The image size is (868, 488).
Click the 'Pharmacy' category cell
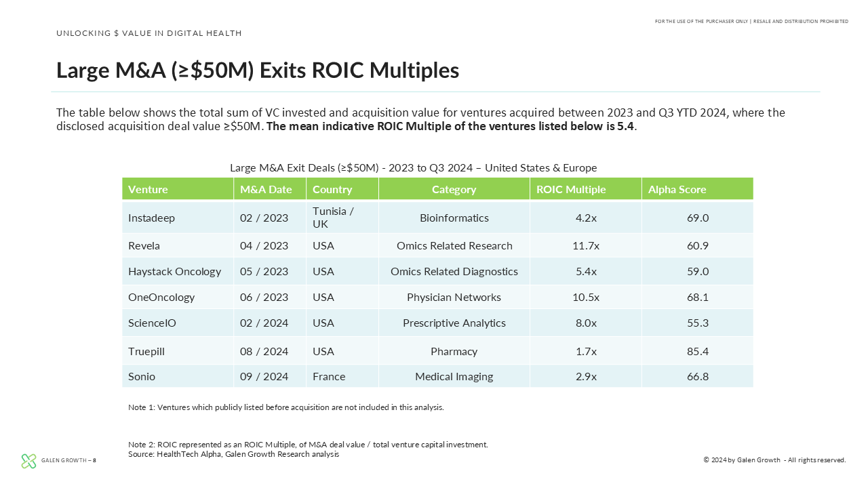tap(454, 351)
